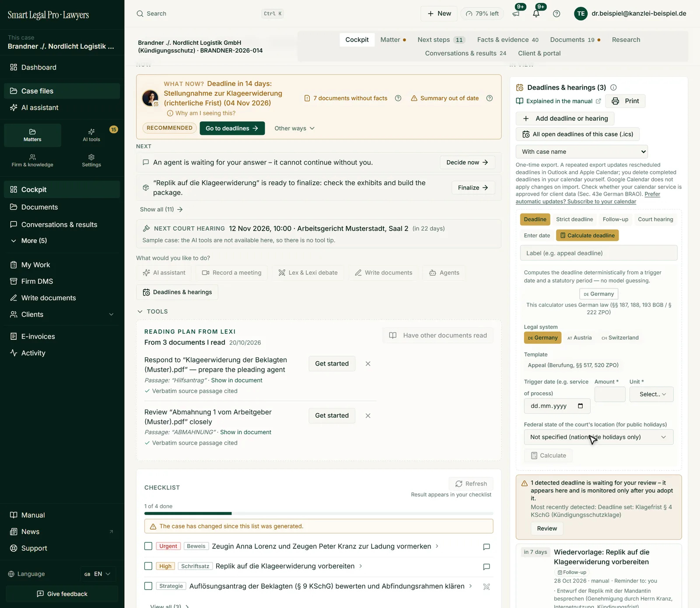Click the checklist progress bar

click(318, 513)
